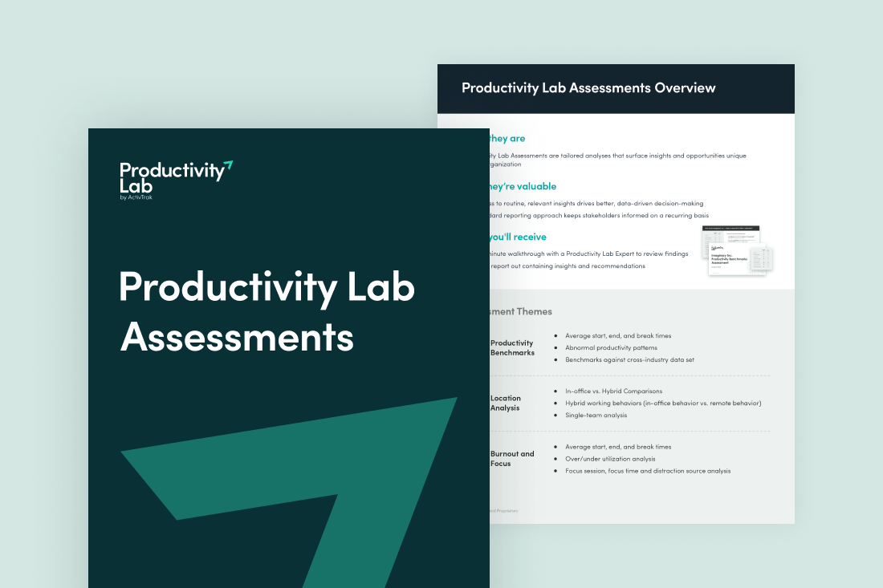Select the 'Location Analysis' theme label
883x588 pixels.
pyautogui.click(x=506, y=403)
